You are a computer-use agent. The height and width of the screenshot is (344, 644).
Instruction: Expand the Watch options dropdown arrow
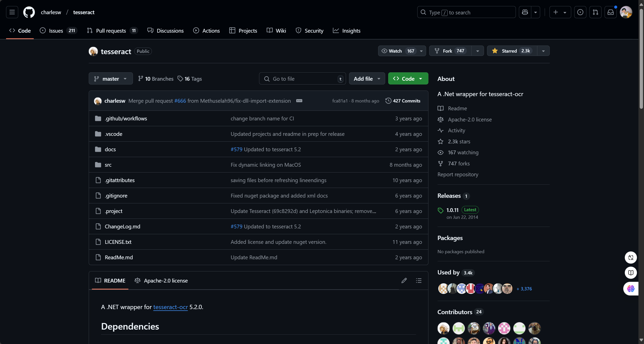[x=421, y=51]
